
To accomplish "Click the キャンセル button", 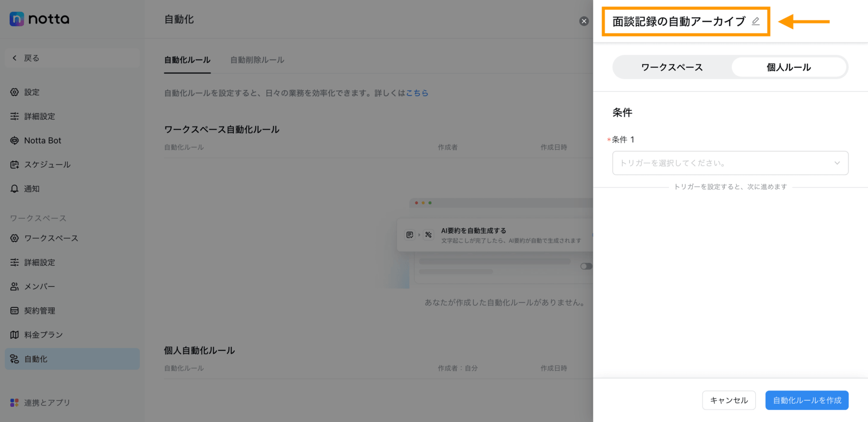I will tap(729, 400).
